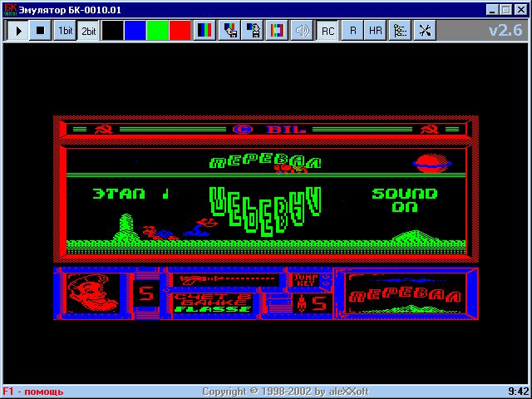This screenshot has width=532, height=399.
Task: Click the aleXXoft copyright status text
Action: click(x=286, y=392)
